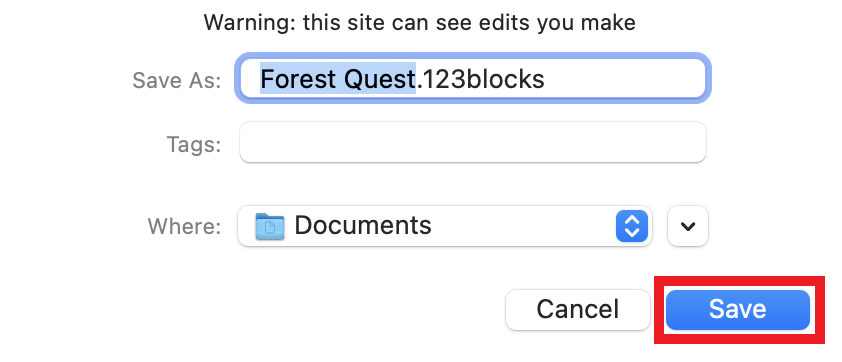Click the Documents folder icon
Screen dimensions: 842x362
click(x=270, y=226)
